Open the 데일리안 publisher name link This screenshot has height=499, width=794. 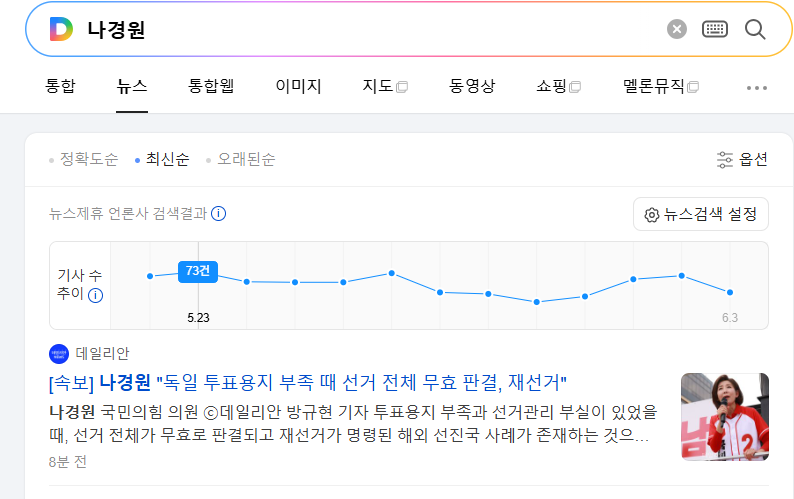pyautogui.click(x=102, y=354)
